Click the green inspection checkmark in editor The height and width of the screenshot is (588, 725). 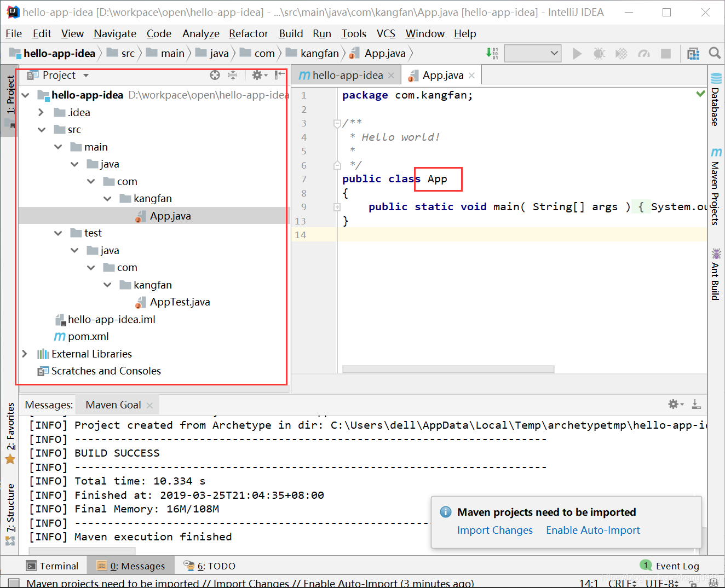700,94
